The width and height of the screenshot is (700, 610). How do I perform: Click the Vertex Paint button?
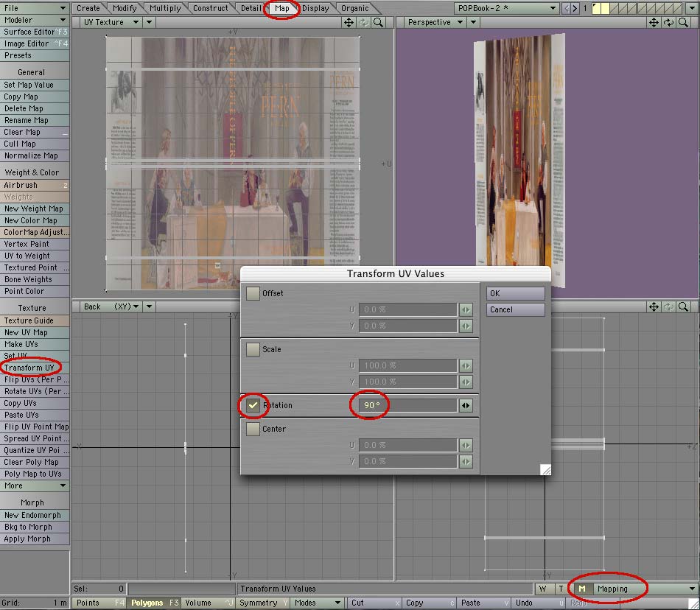[35, 244]
